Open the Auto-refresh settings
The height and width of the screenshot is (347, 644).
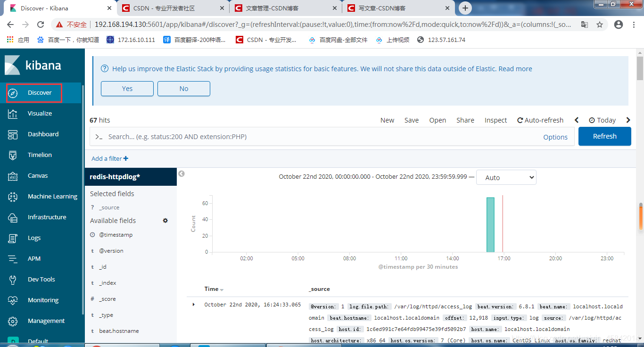(x=540, y=120)
